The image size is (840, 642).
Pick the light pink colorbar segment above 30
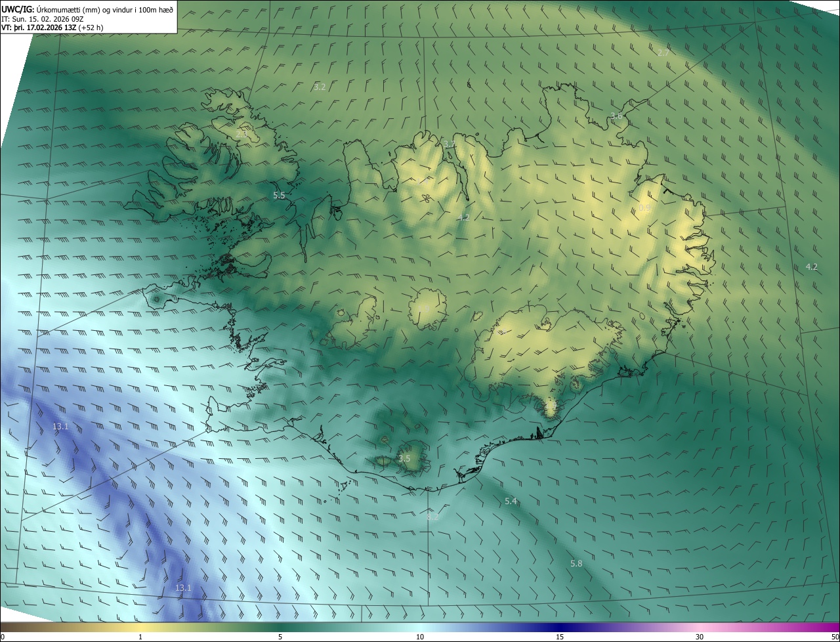point(700,626)
